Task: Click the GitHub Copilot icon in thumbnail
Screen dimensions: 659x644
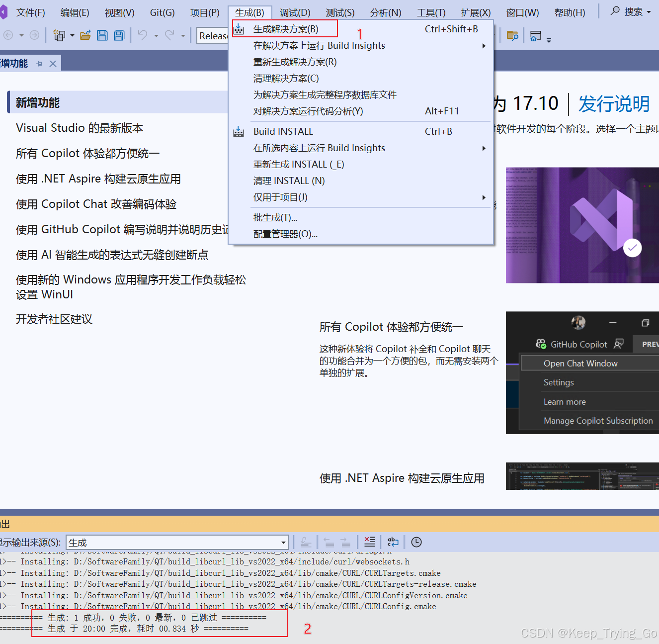Action: (541, 344)
